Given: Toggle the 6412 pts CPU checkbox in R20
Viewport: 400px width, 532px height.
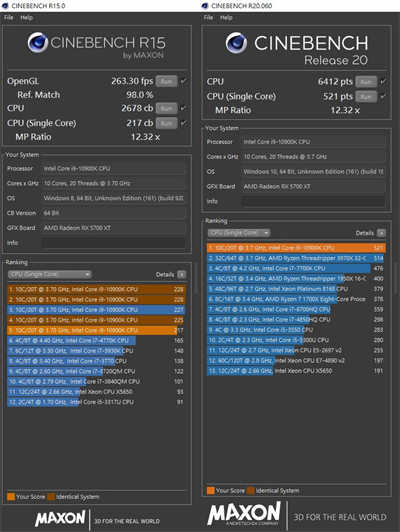Looking at the screenshot, I should pyautogui.click(x=383, y=81).
